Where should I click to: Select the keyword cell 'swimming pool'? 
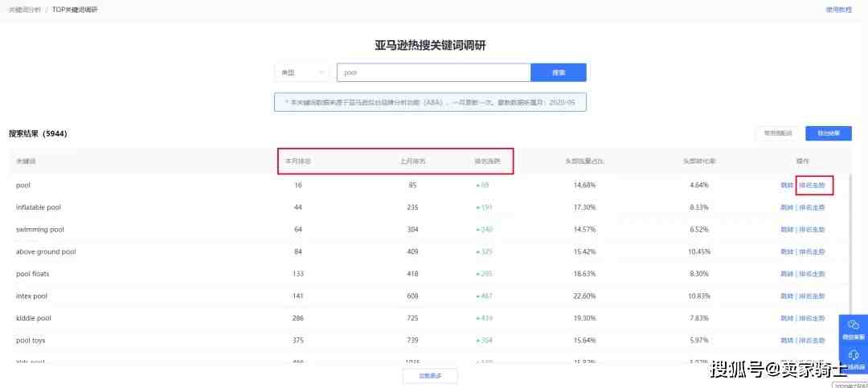pyautogui.click(x=40, y=230)
